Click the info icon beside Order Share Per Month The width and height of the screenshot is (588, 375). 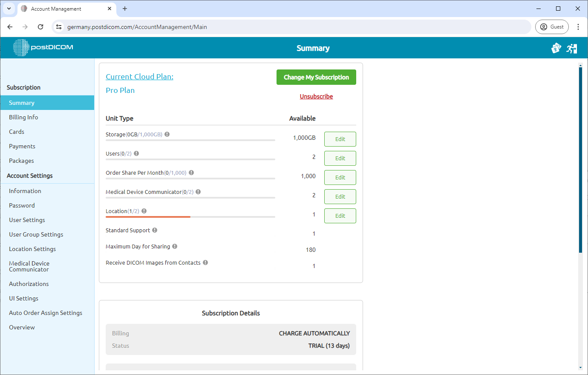(x=190, y=172)
